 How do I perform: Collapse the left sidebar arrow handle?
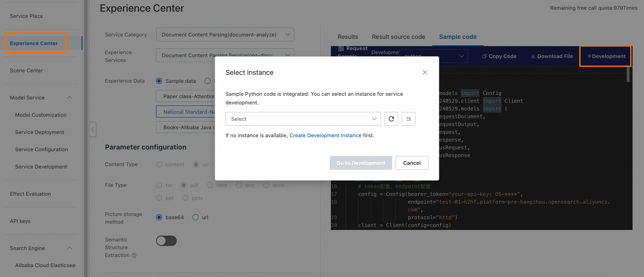[x=93, y=129]
